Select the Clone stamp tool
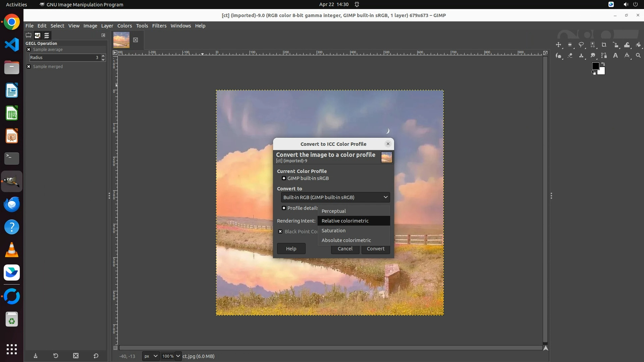 coord(581,56)
